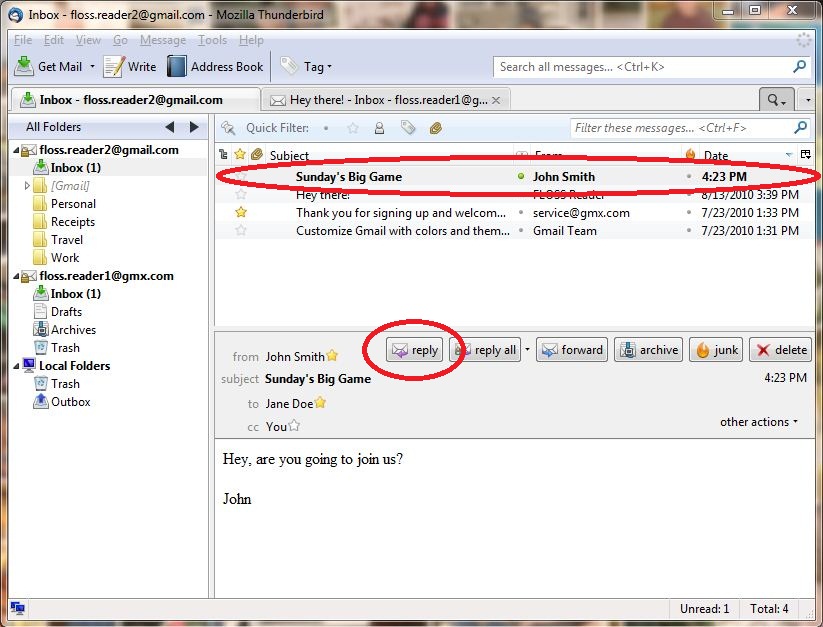Delete the message with red X button
Viewport: 823px width, 627px height.
point(780,350)
